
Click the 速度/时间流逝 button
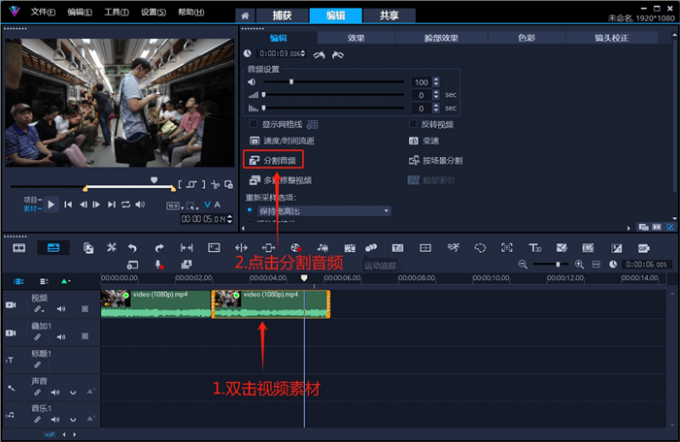282,141
